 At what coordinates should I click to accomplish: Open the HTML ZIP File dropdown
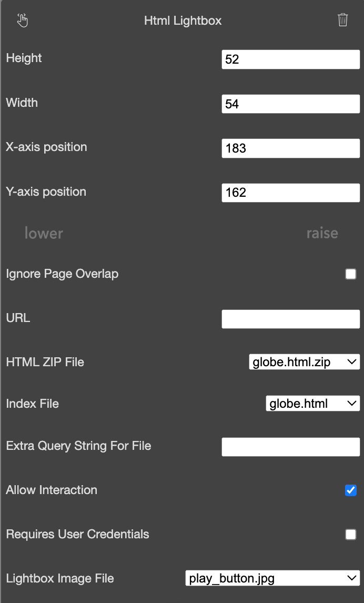point(305,362)
